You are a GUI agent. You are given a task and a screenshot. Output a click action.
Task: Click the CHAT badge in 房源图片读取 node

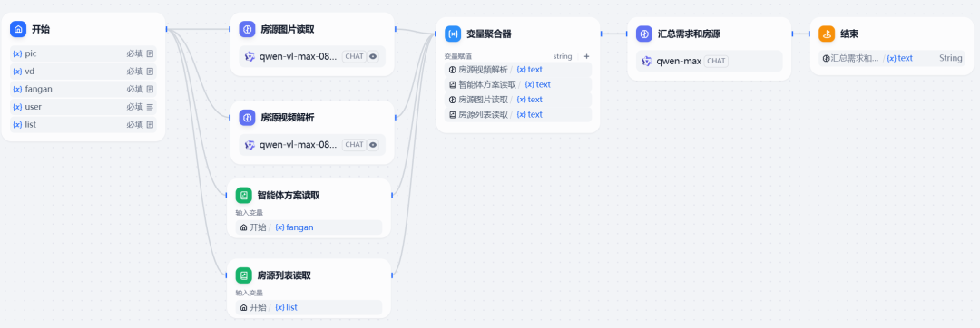tap(355, 56)
